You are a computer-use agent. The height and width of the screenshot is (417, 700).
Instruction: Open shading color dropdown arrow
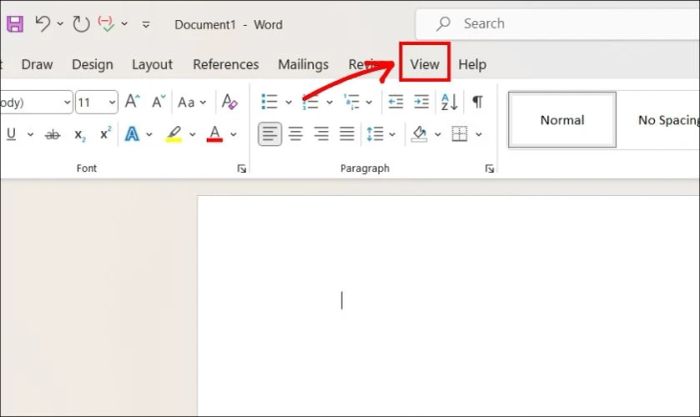(438, 134)
